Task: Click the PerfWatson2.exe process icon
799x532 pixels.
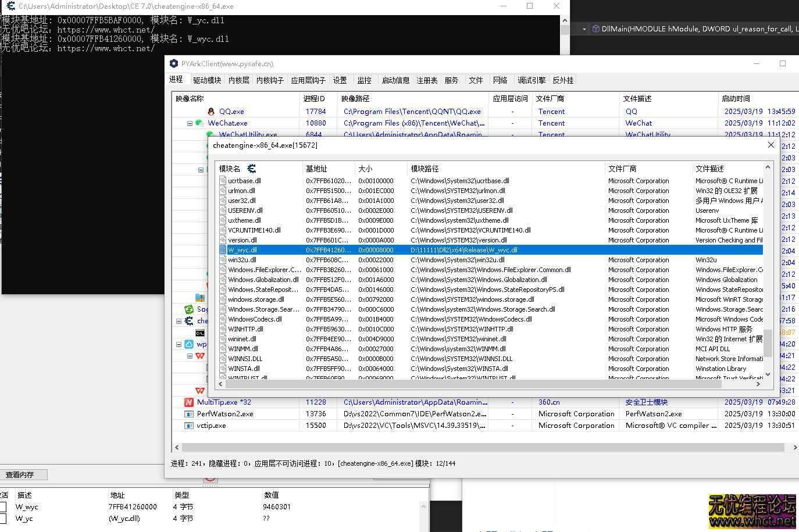Action: tap(188, 414)
